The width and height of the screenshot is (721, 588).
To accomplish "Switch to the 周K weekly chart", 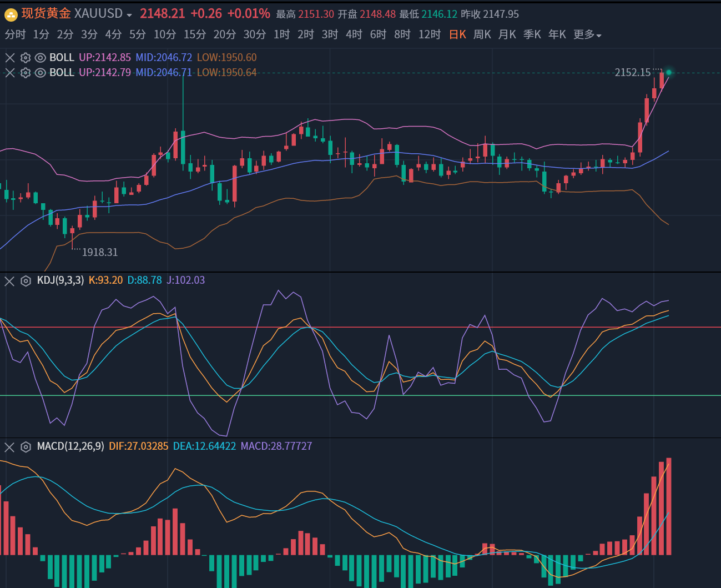I will 482,35.
